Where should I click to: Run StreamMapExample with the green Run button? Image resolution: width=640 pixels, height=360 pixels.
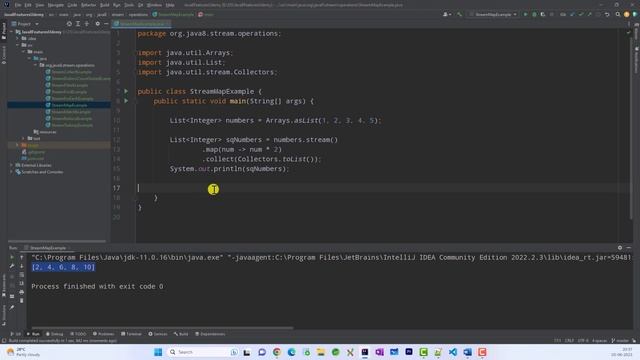tap(525, 14)
